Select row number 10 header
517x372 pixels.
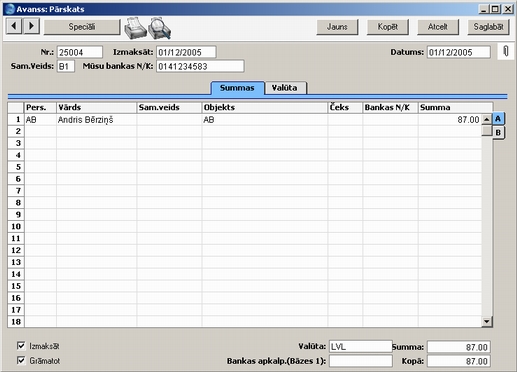16,227
